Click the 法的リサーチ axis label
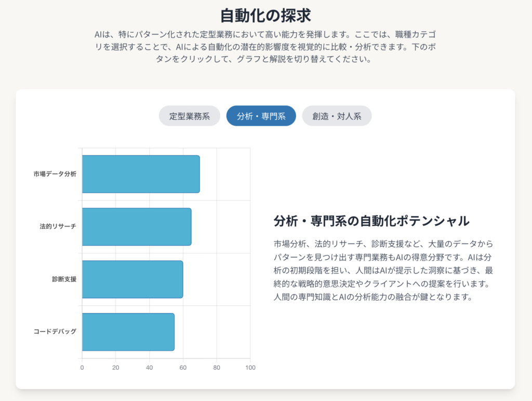 (x=58, y=226)
